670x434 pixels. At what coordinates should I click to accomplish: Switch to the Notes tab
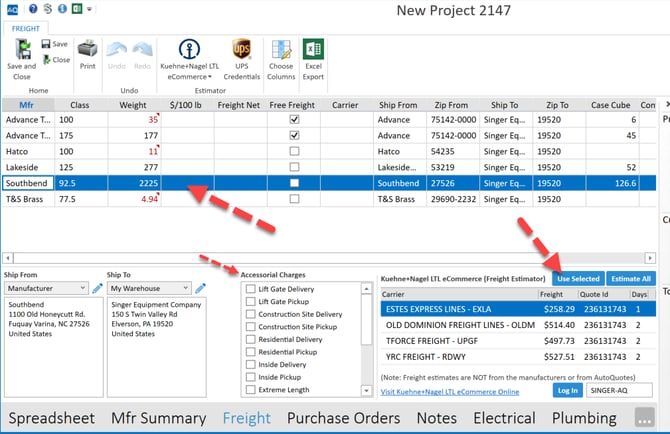pyautogui.click(x=437, y=418)
